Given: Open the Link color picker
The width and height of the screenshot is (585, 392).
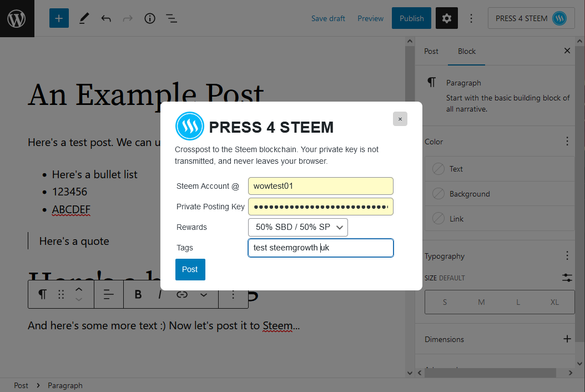Looking at the screenshot, I should point(499,219).
